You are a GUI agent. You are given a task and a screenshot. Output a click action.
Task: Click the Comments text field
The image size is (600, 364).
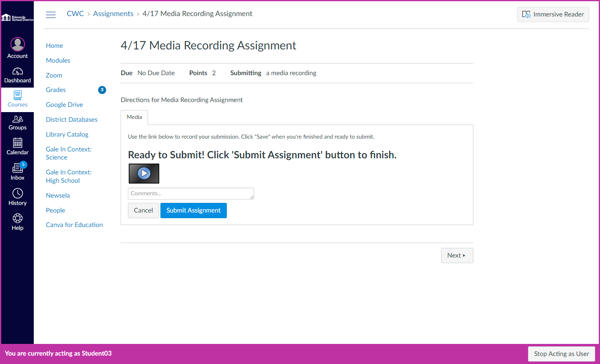(x=191, y=194)
